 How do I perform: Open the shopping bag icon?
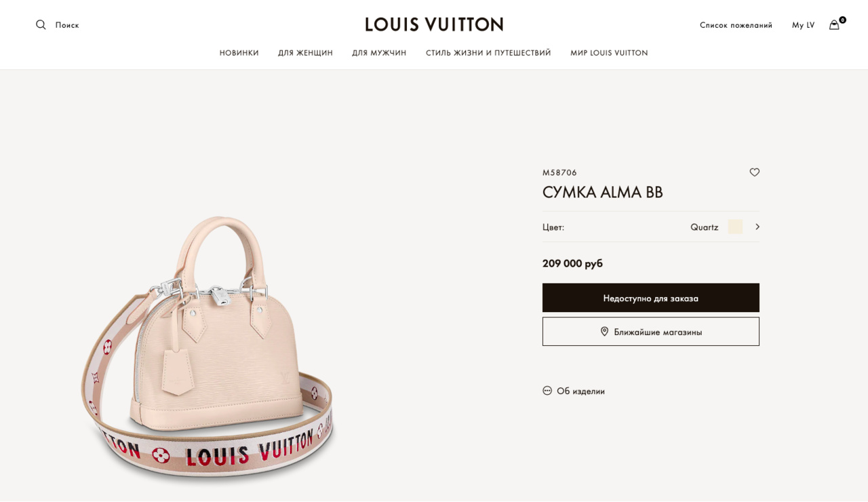tap(834, 25)
